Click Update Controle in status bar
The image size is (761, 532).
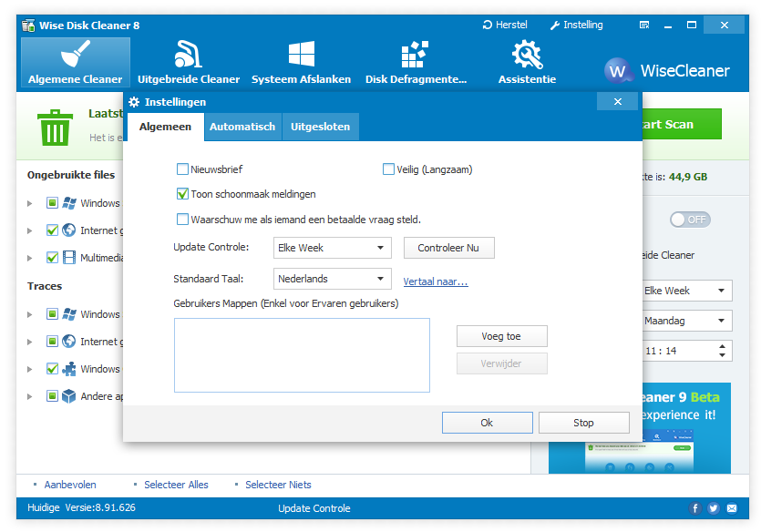[x=314, y=508]
